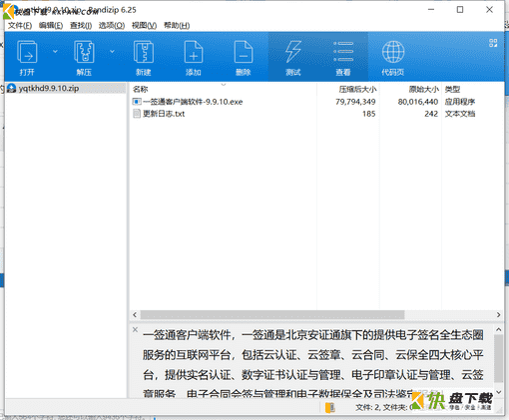Open the Options (选项) menu
Image resolution: width=509 pixels, height=420 pixels.
pos(112,25)
